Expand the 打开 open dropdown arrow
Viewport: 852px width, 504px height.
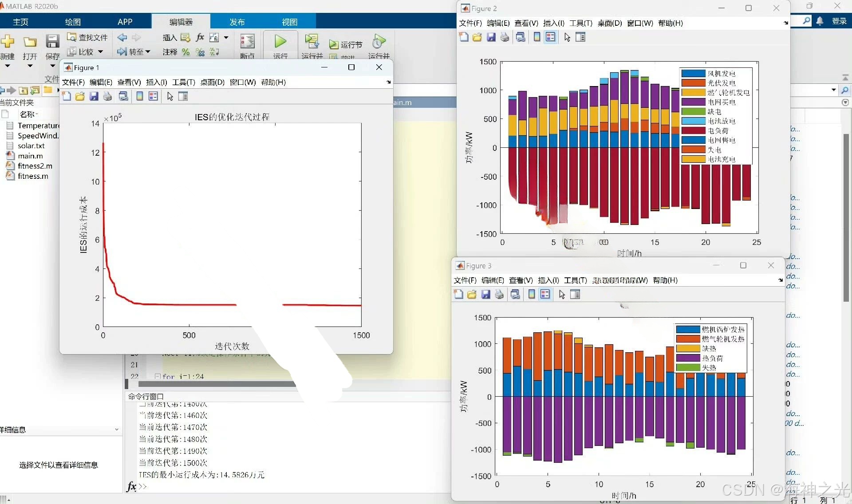pos(30,66)
